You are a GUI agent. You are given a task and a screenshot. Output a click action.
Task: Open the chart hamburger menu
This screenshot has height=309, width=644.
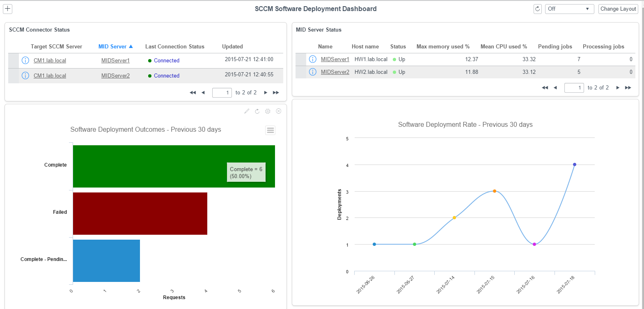270,130
